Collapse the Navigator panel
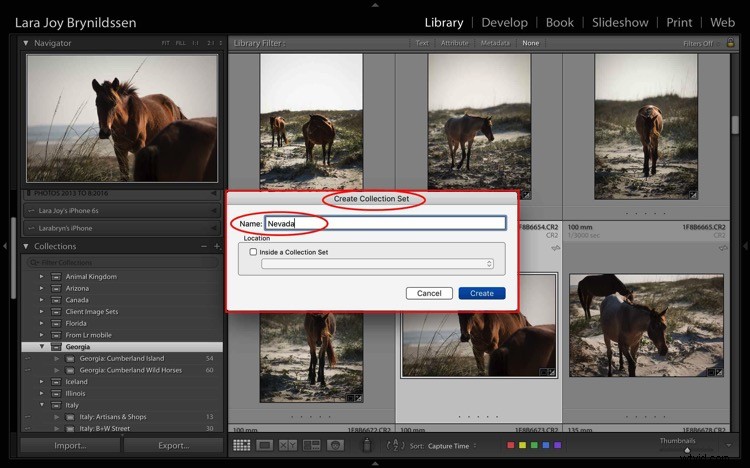This screenshot has height=468, width=750. coord(26,43)
